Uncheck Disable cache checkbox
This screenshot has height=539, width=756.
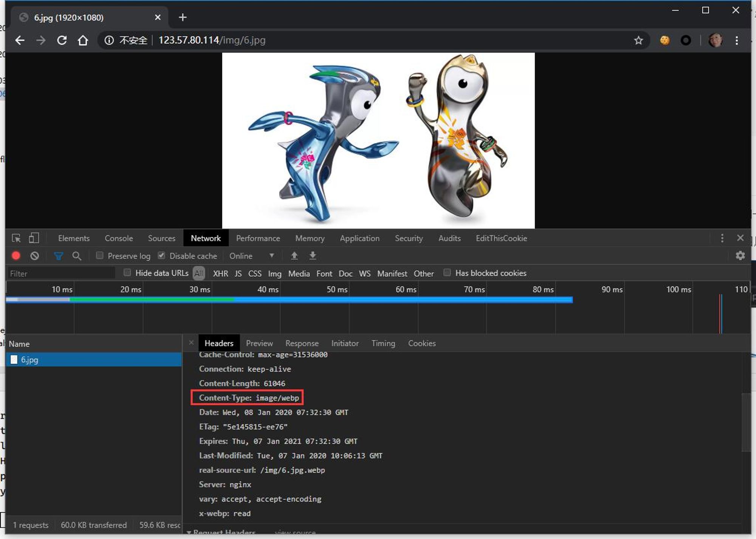coord(161,255)
